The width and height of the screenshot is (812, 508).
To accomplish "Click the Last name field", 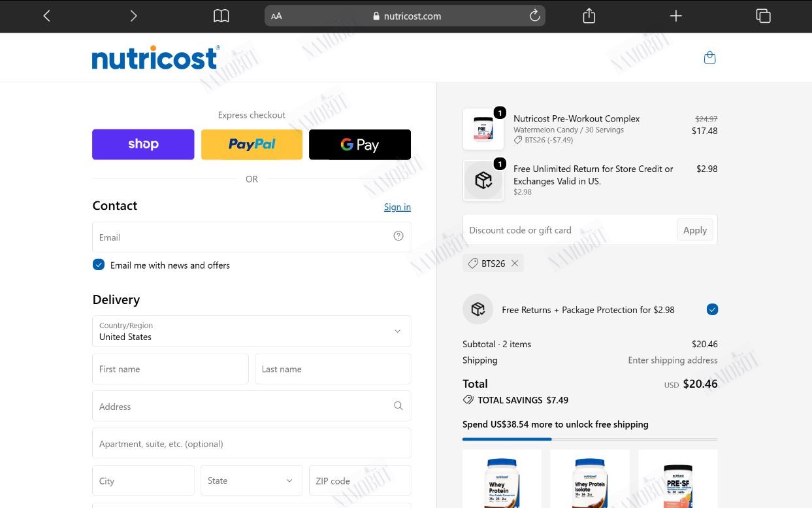I will point(333,369).
